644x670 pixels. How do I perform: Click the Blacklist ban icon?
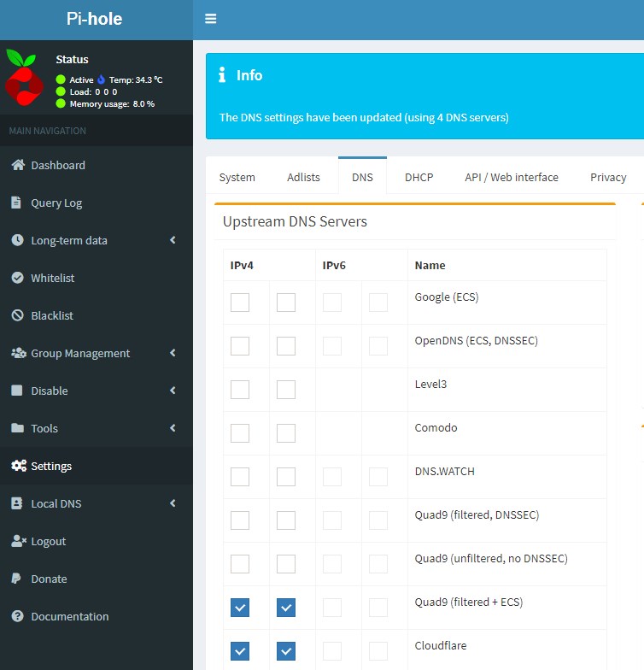(x=17, y=315)
